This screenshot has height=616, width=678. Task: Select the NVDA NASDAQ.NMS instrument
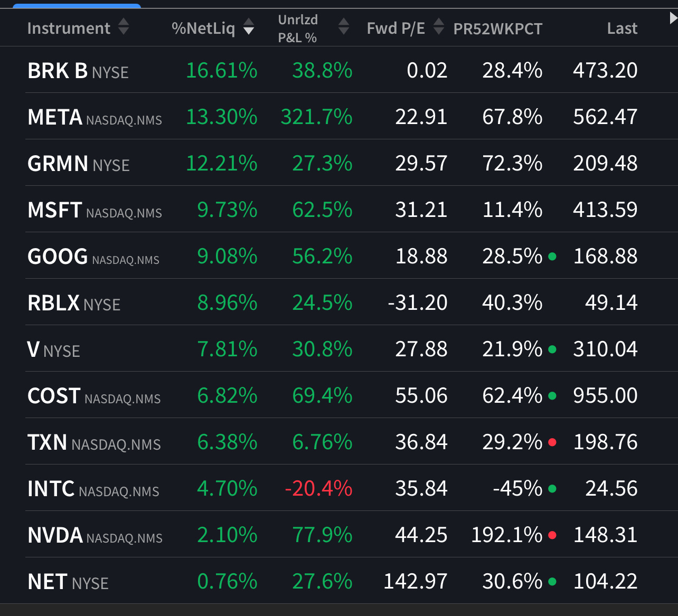coord(95,535)
